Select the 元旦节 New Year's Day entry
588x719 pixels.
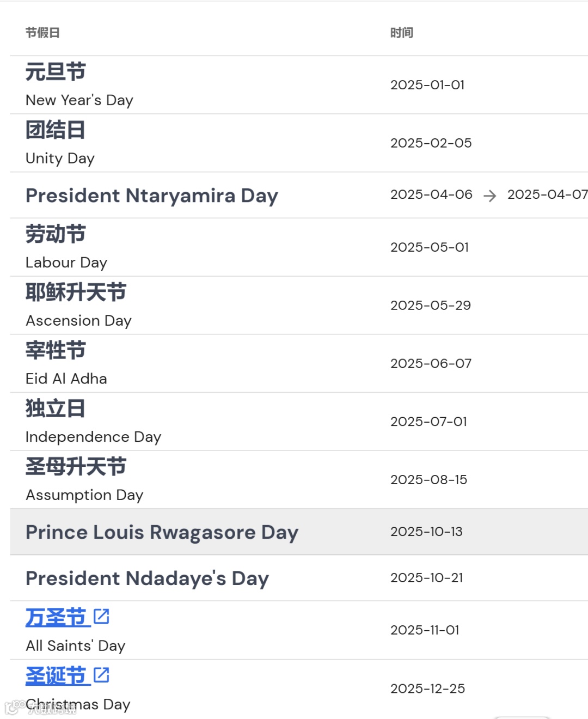pyautogui.click(x=79, y=85)
